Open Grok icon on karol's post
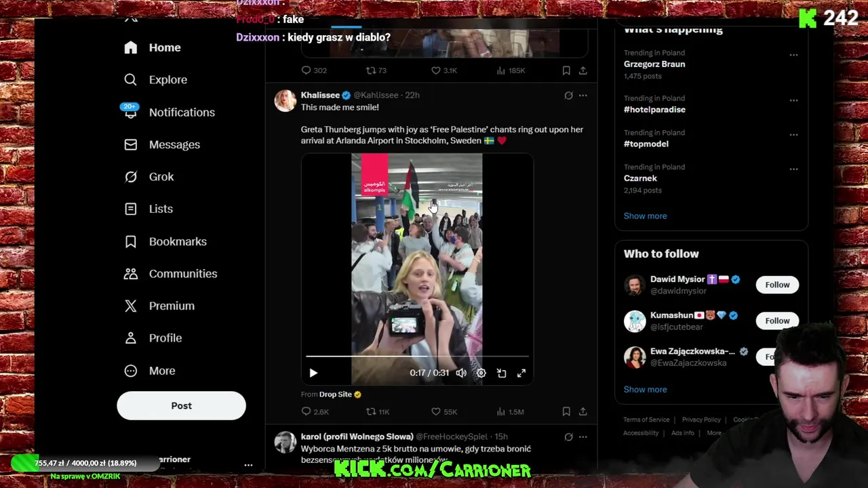The width and height of the screenshot is (868, 488). (x=568, y=437)
